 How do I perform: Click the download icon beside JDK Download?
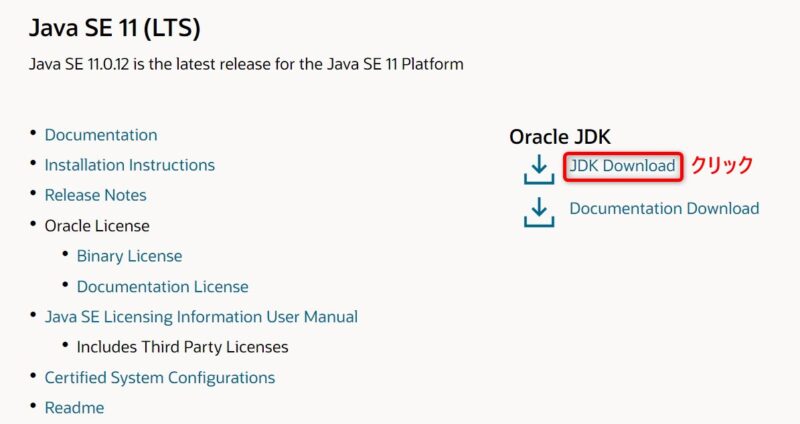(539, 169)
